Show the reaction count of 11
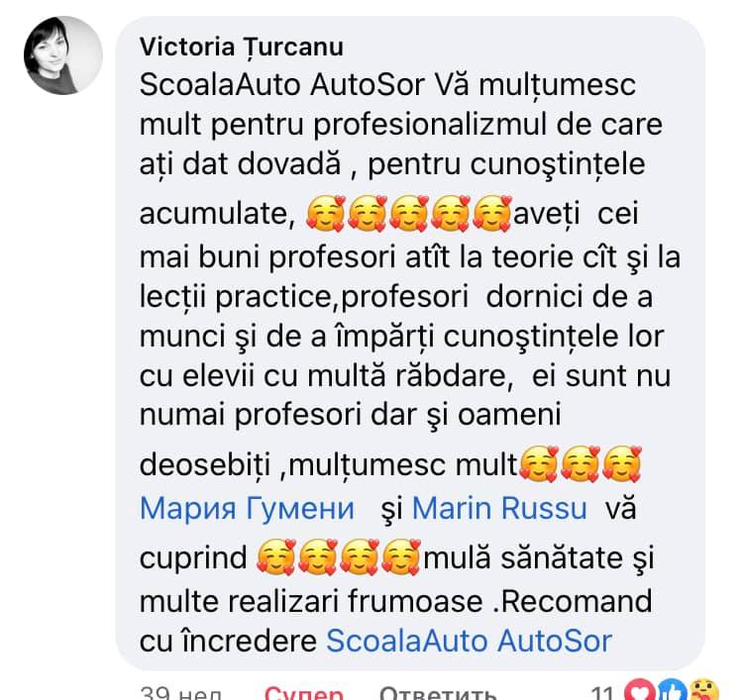The height and width of the screenshot is (700, 743). click(x=603, y=692)
